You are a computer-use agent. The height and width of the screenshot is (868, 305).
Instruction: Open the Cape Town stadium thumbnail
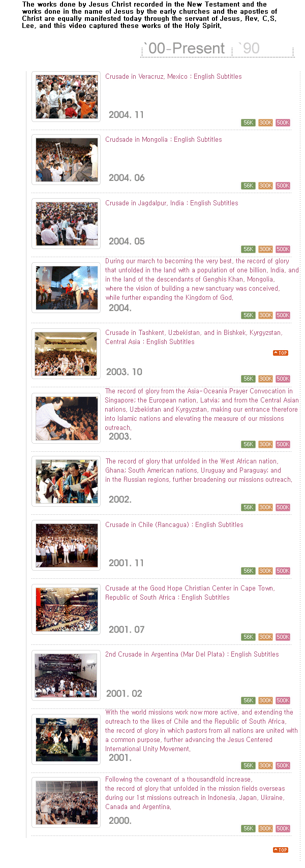(67, 609)
